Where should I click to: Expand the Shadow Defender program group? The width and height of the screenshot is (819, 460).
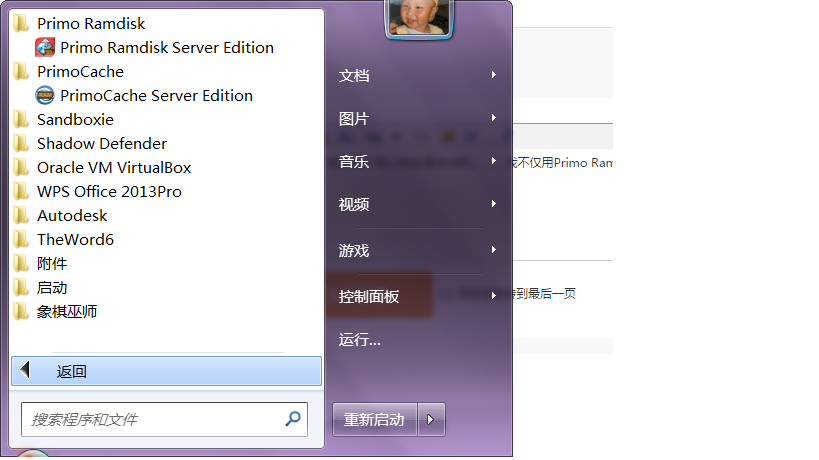[102, 144]
